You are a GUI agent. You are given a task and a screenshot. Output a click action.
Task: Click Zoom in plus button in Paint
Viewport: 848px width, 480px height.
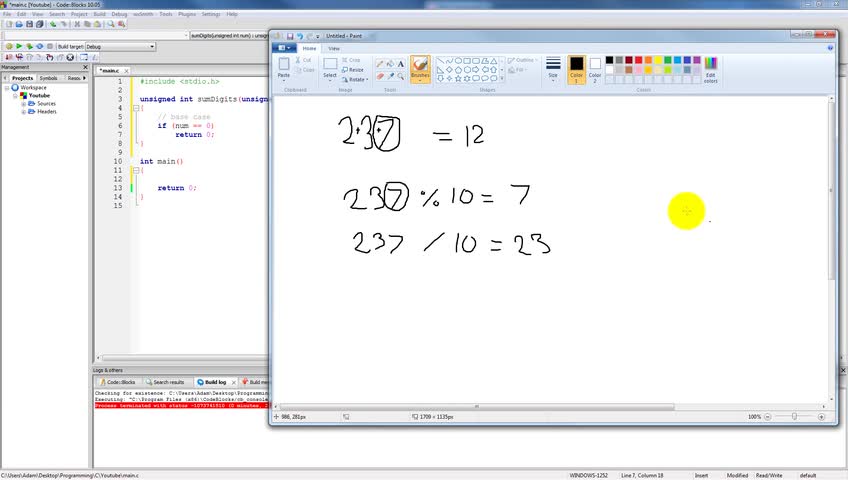coord(821,417)
